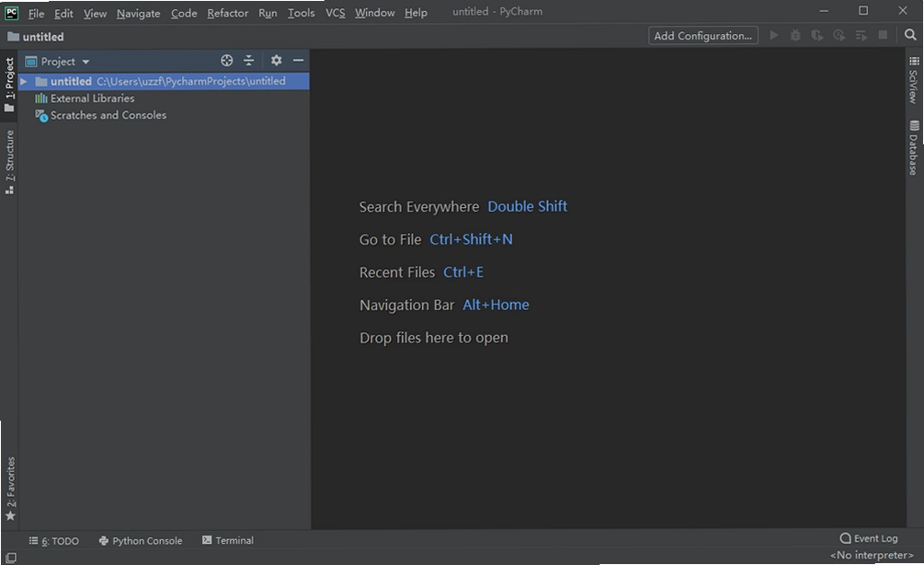
Task: Open the Code menu
Action: click(184, 13)
